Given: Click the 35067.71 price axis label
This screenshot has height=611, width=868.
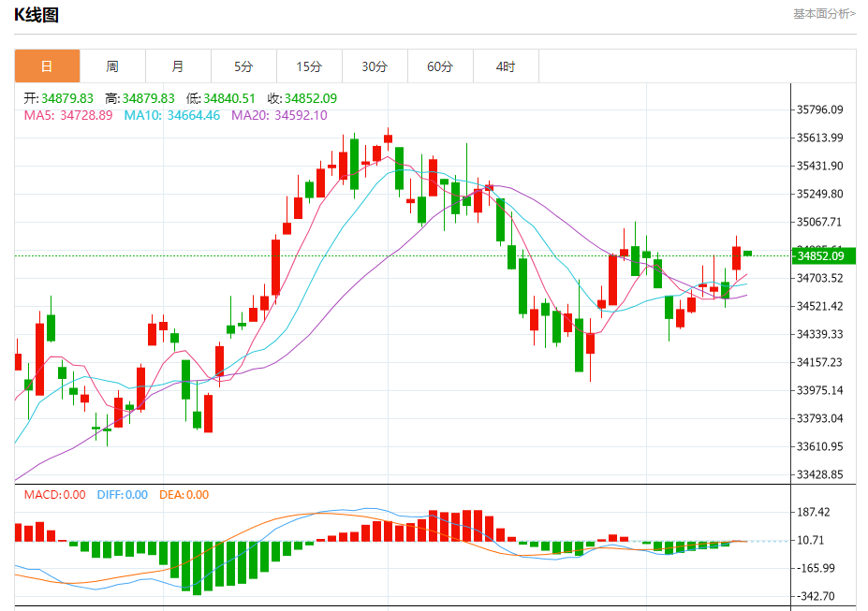Looking at the screenshot, I should tap(820, 223).
